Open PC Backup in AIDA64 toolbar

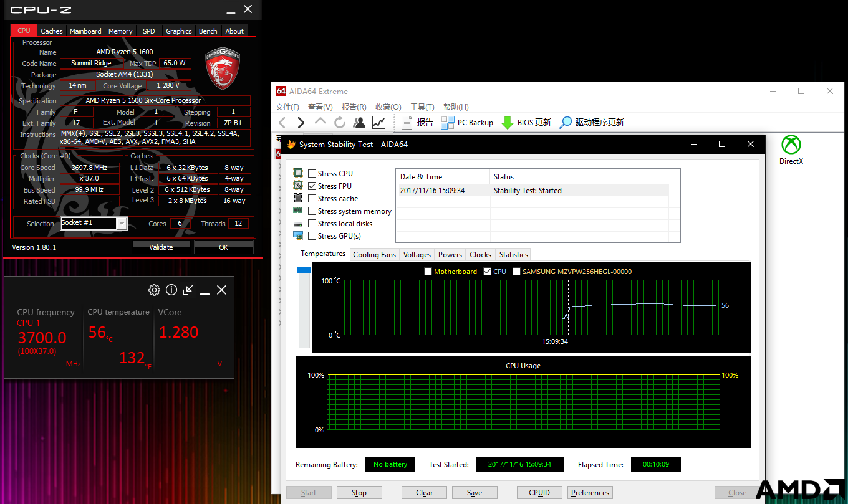click(x=467, y=123)
